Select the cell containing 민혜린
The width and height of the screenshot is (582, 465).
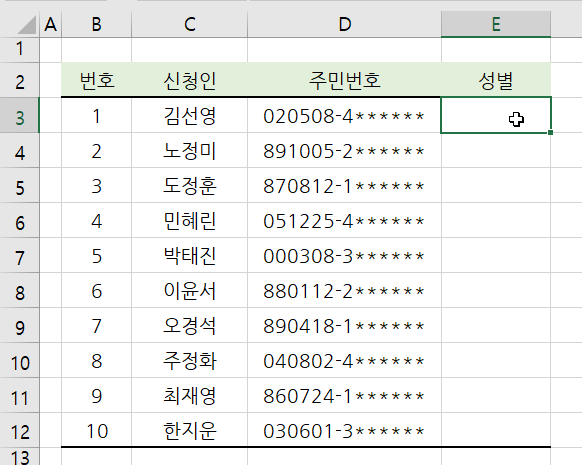coord(190,220)
